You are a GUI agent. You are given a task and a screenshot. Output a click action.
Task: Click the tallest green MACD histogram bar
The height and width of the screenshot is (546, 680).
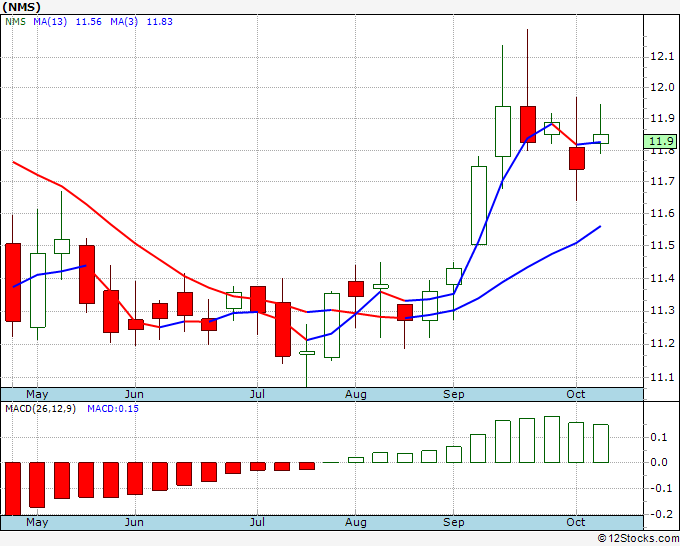click(x=552, y=439)
